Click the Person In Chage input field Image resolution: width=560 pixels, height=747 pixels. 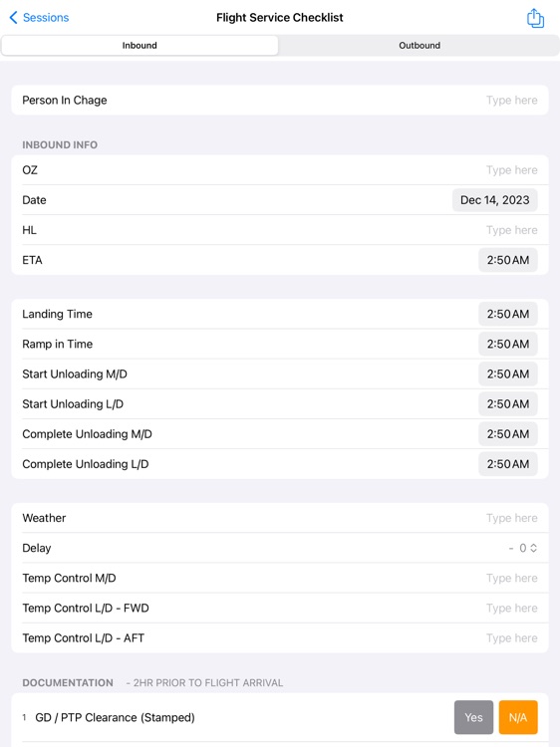(x=280, y=100)
